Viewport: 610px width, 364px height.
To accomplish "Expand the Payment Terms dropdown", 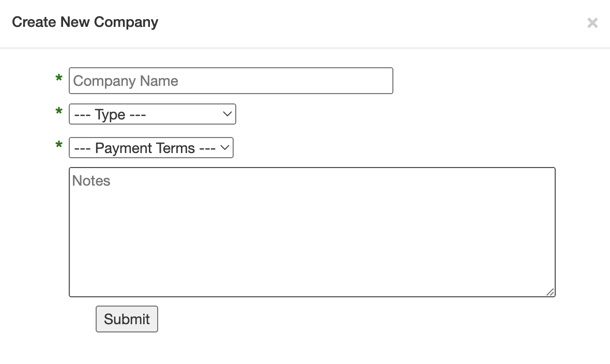I will coord(151,148).
